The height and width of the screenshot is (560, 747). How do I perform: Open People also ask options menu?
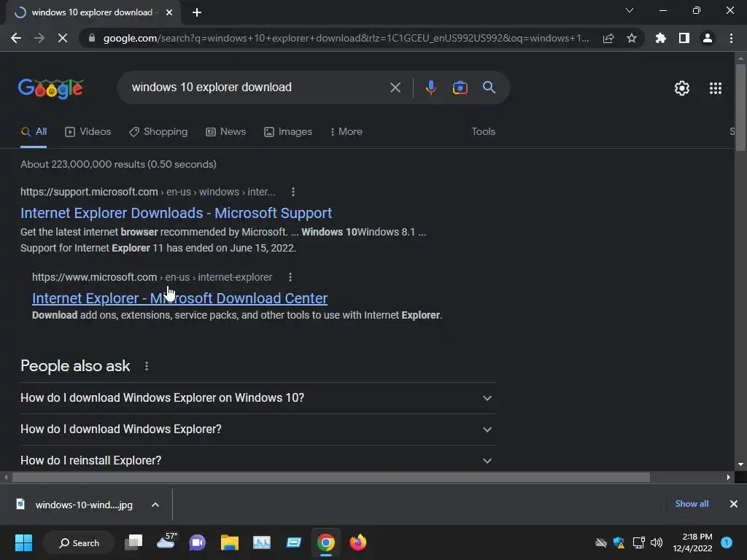pos(147,366)
